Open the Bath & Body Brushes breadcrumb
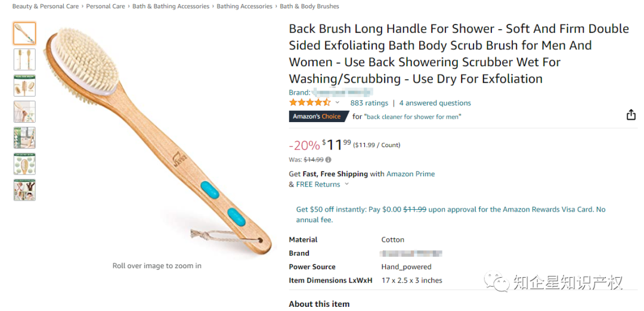This screenshot has width=644, height=311. 309,7
